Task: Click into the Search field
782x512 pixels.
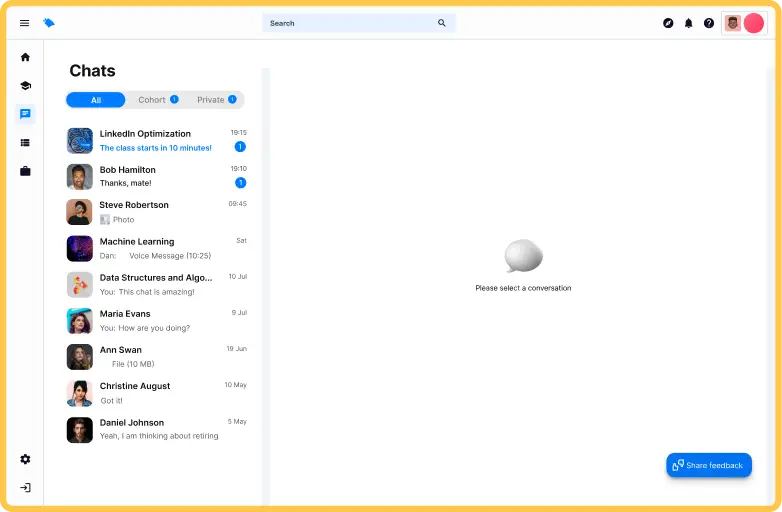Action: pos(359,23)
